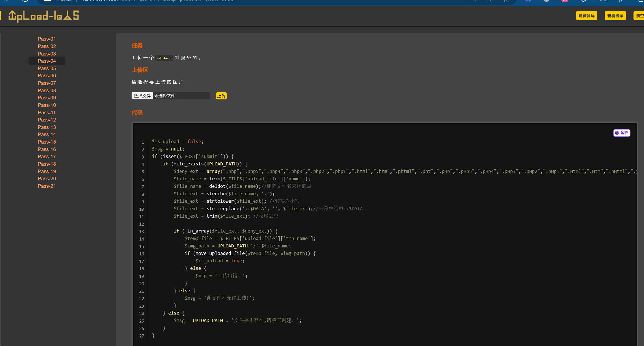Navigate to Pass-09 level
The width and height of the screenshot is (644, 346).
pos(47,98)
